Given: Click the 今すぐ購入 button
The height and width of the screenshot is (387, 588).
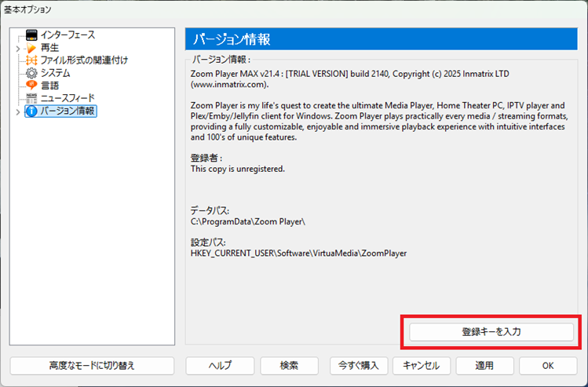Looking at the screenshot, I should pyautogui.click(x=359, y=366).
